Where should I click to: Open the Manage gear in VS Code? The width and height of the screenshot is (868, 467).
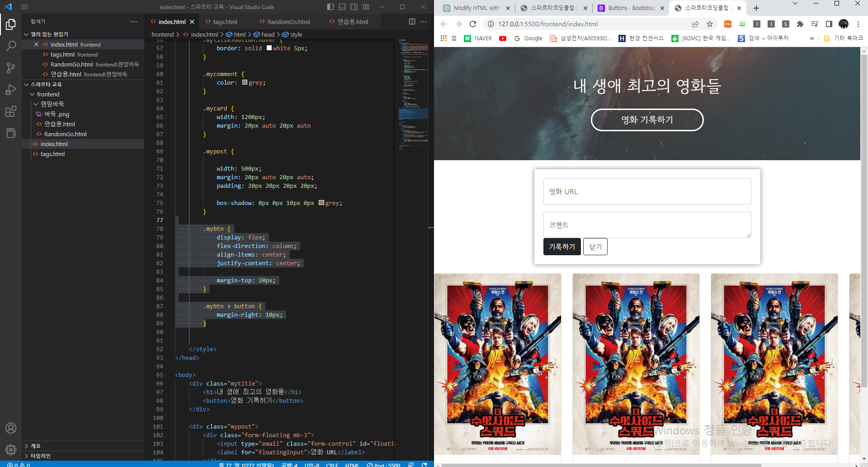coord(11,449)
